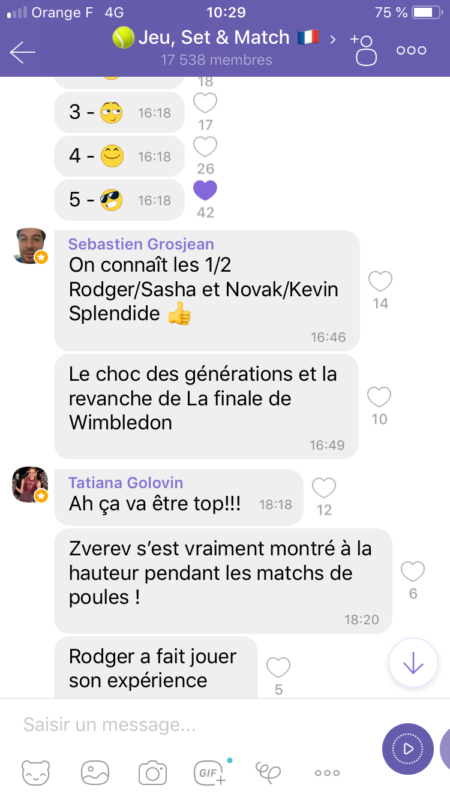Open Tatiana Golovin's avatar photo

(x=30, y=484)
